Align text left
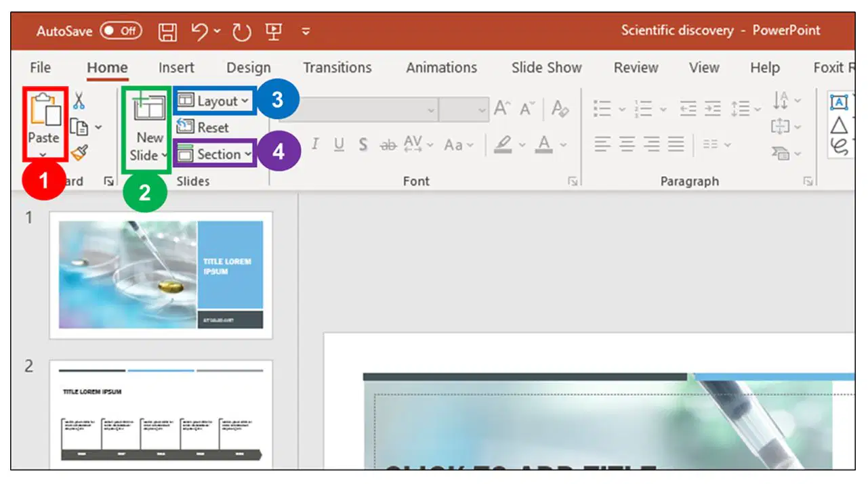The height and width of the screenshot is (484, 868). pos(602,144)
